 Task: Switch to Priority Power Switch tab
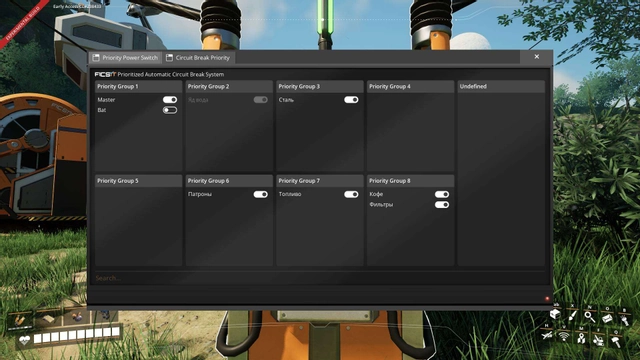(125, 58)
